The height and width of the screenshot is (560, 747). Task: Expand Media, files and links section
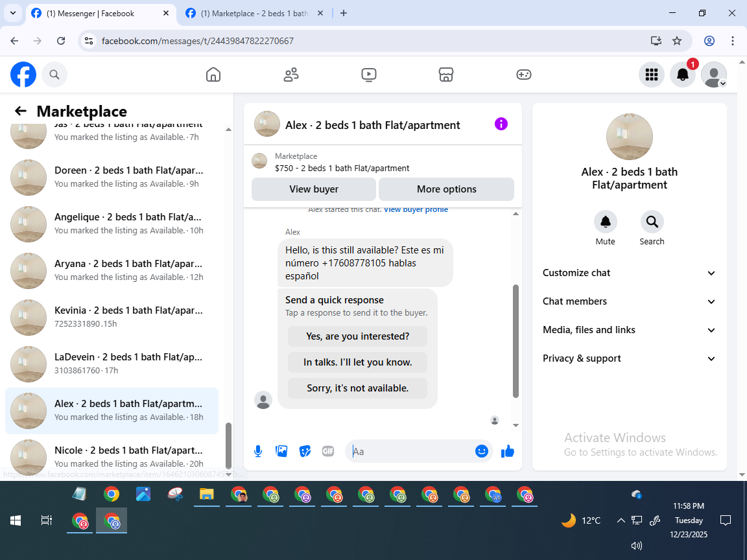(x=629, y=330)
